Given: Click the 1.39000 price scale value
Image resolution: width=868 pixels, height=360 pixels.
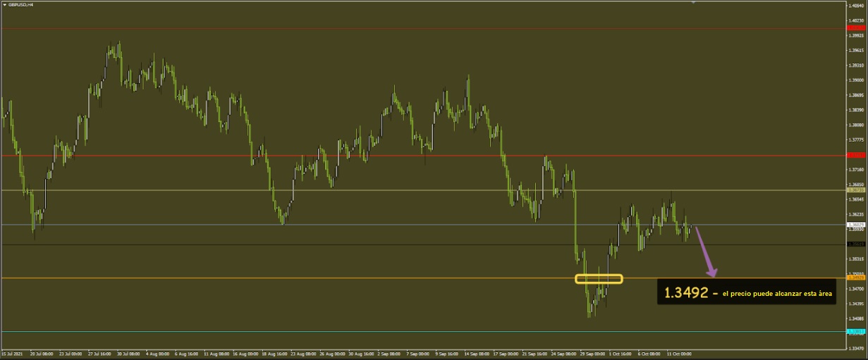Looking at the screenshot, I should [857, 80].
